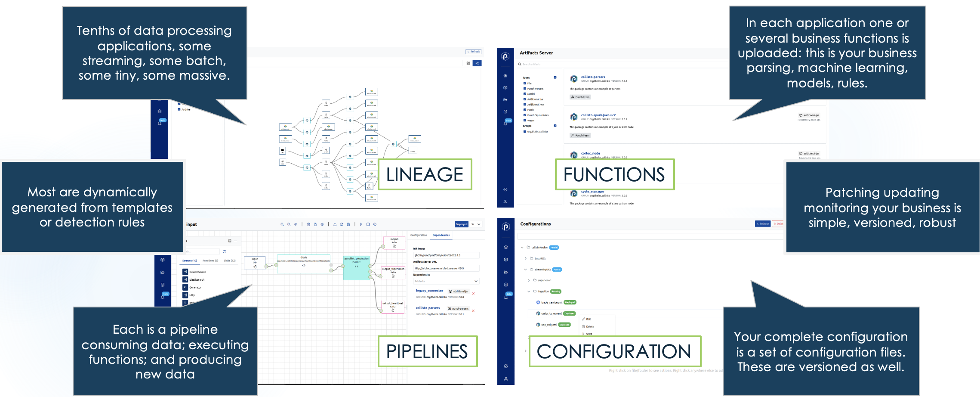Collapse the callistoKooker folder
The height and width of the screenshot is (397, 980).
[x=522, y=248]
